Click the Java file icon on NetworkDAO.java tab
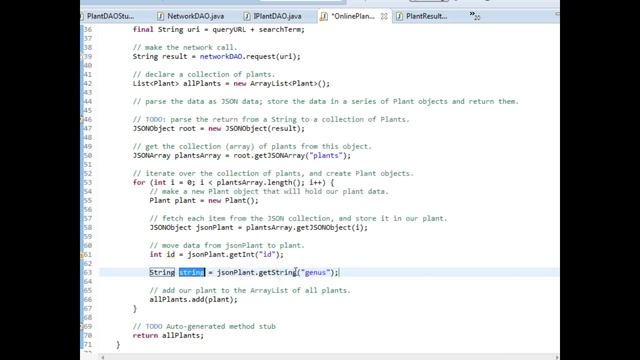 coord(160,16)
